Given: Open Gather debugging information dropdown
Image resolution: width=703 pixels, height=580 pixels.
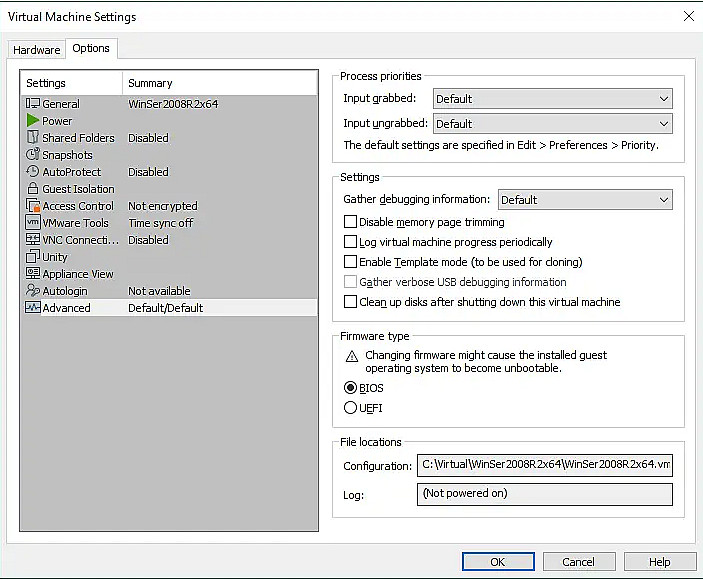Looking at the screenshot, I should click(585, 200).
